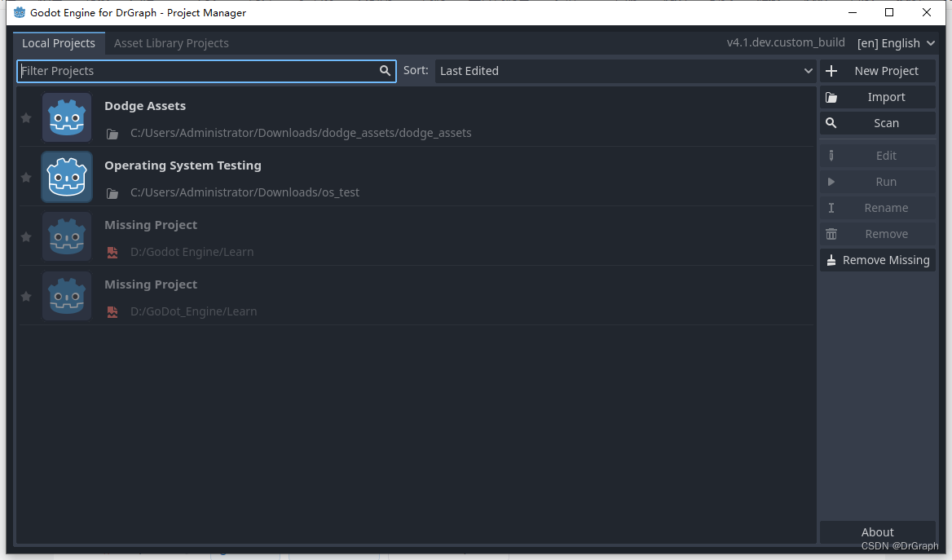Select Operating System Testing project icon
Image resolution: width=952 pixels, height=560 pixels.
pyautogui.click(x=67, y=177)
